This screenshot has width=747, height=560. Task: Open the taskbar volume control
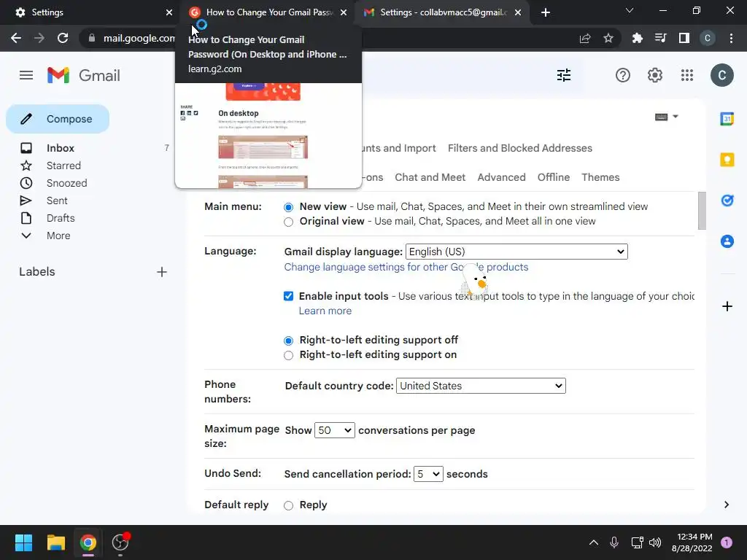point(655,542)
